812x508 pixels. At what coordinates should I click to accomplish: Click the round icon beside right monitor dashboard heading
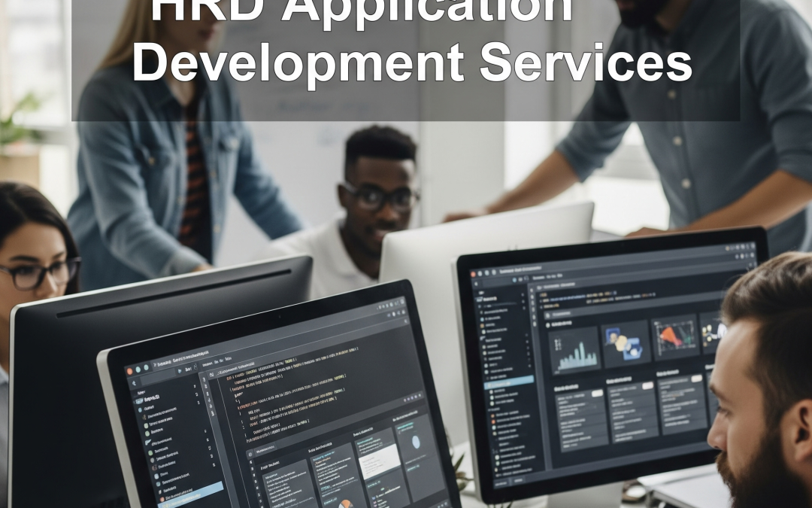[x=546, y=324]
